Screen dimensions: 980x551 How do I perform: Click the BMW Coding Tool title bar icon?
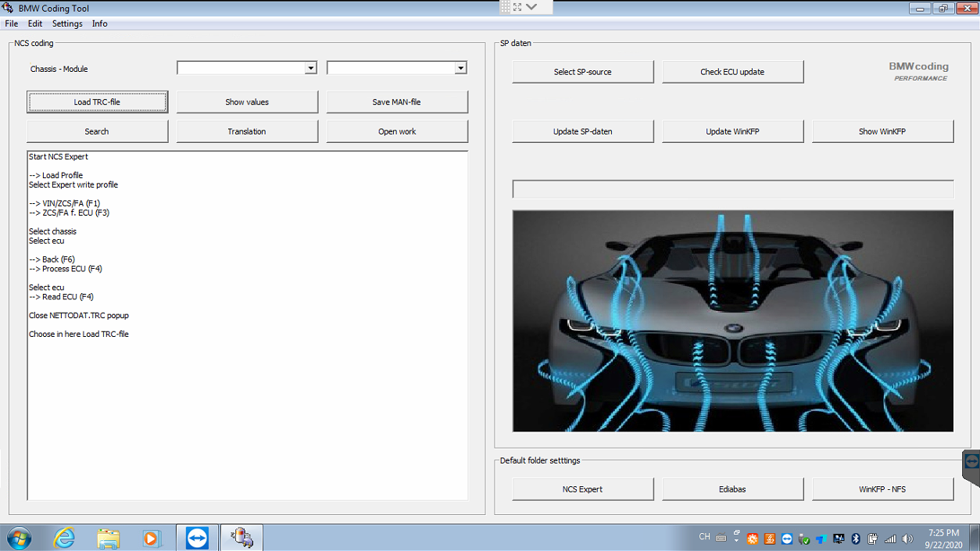(8, 8)
